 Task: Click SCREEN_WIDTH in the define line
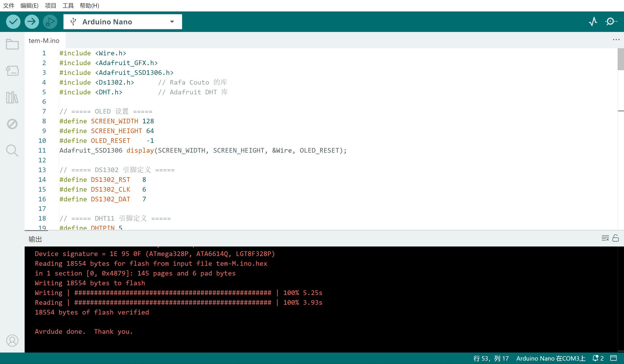(114, 121)
